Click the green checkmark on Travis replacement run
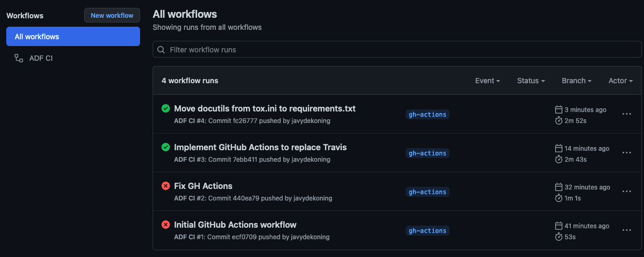The height and width of the screenshot is (257, 644). pyautogui.click(x=166, y=148)
